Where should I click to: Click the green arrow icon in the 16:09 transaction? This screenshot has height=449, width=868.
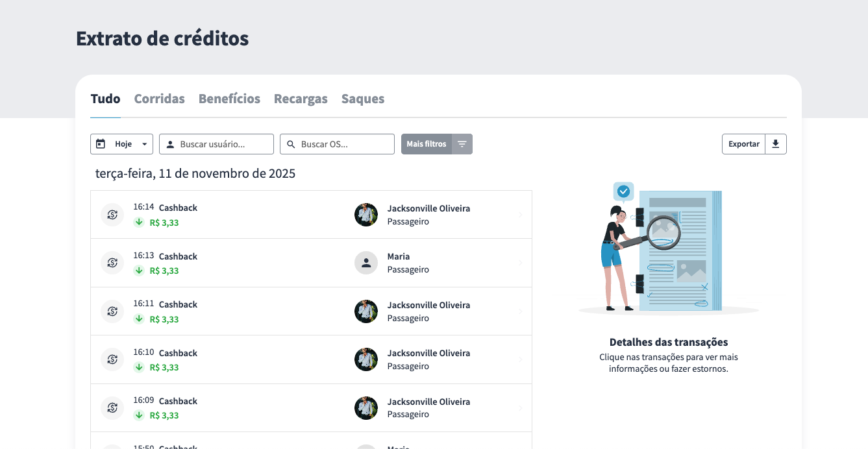[139, 415]
